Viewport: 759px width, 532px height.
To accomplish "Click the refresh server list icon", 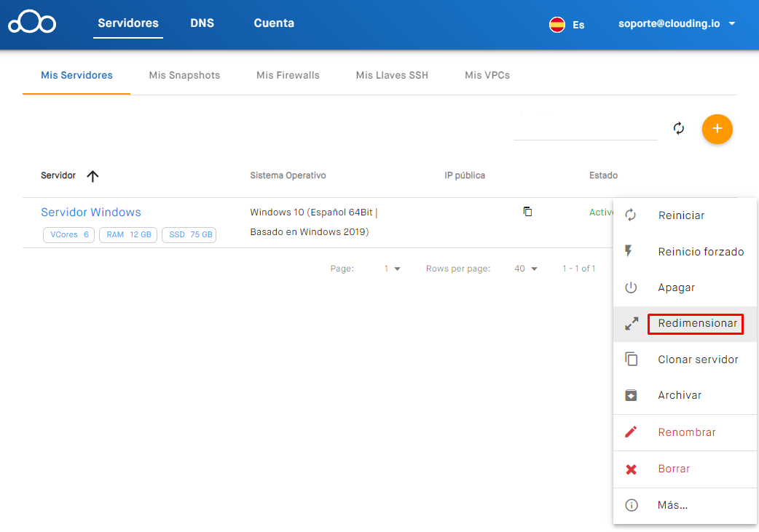I will tap(679, 129).
